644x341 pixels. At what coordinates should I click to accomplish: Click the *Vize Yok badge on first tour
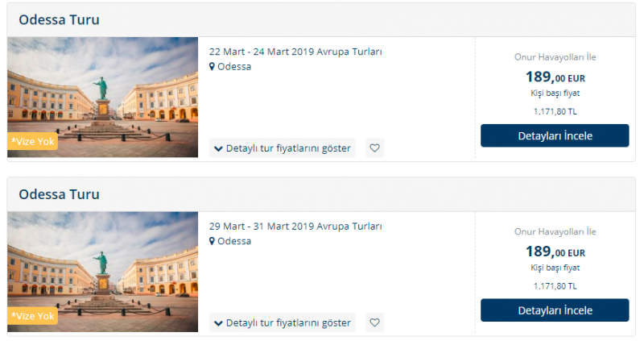33,141
